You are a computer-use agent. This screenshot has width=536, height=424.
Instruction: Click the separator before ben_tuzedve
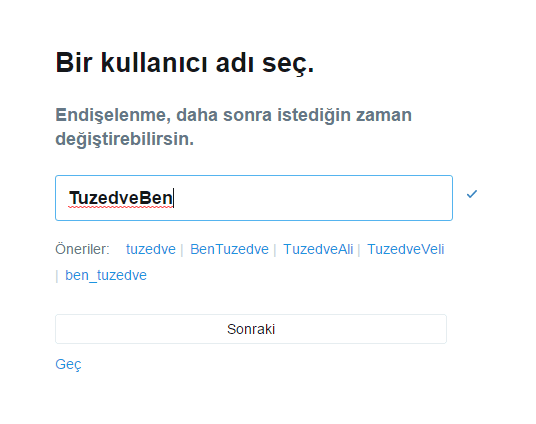tap(57, 276)
